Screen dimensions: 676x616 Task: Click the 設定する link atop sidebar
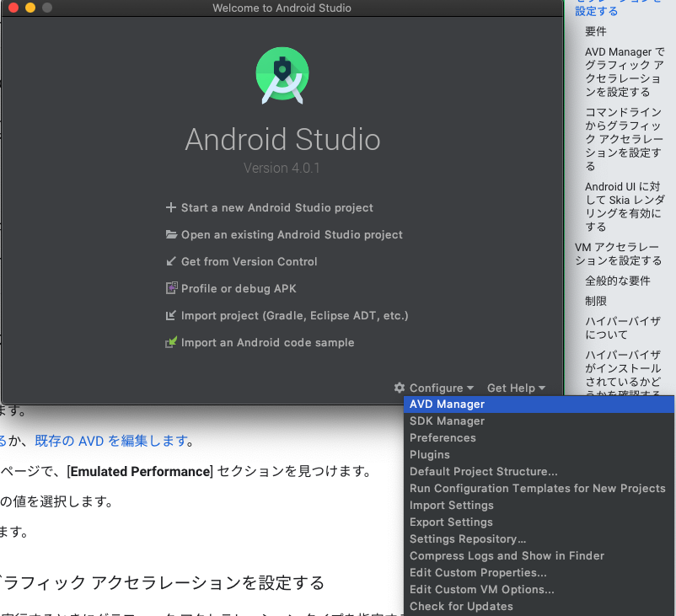click(x=596, y=11)
